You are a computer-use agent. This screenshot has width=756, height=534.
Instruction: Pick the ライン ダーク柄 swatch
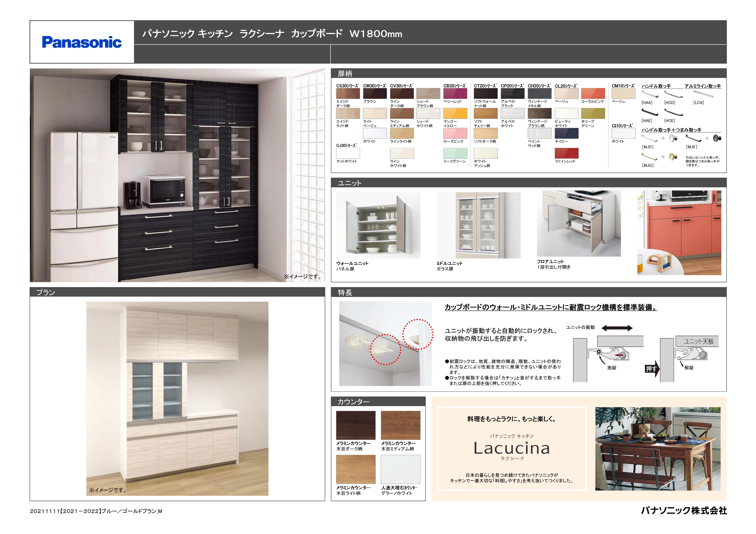402,94
